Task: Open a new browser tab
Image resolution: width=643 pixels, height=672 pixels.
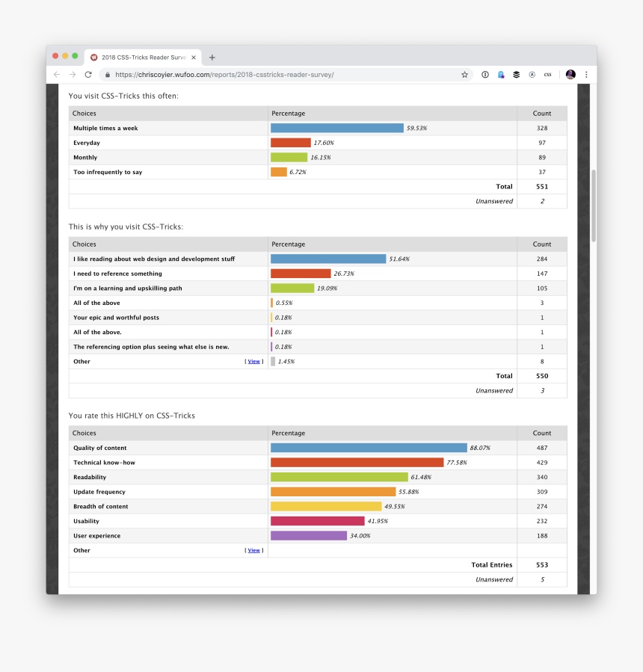Action: coord(212,58)
